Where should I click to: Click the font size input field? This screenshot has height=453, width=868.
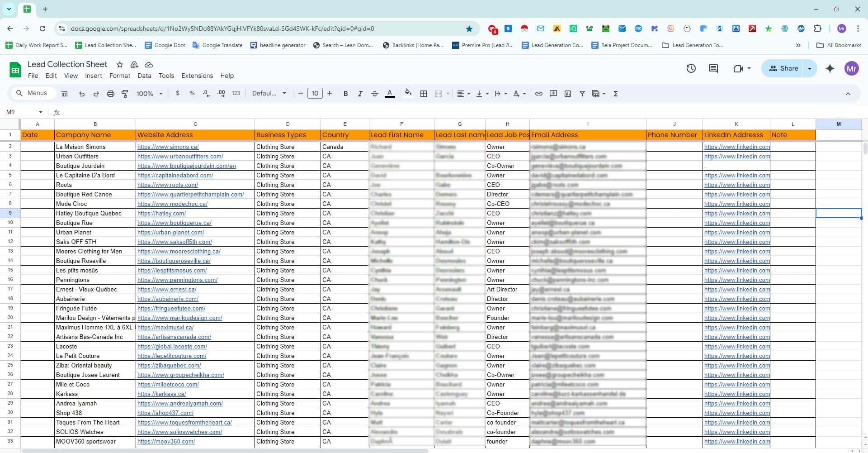coord(315,94)
